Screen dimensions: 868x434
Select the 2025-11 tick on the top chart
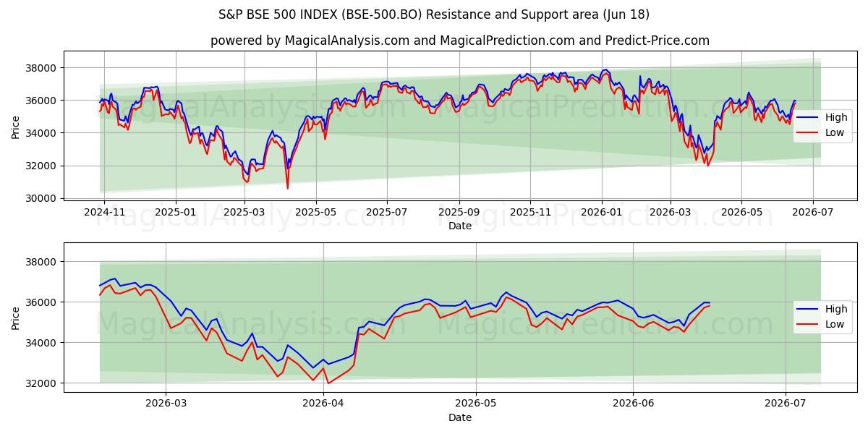pos(530,213)
